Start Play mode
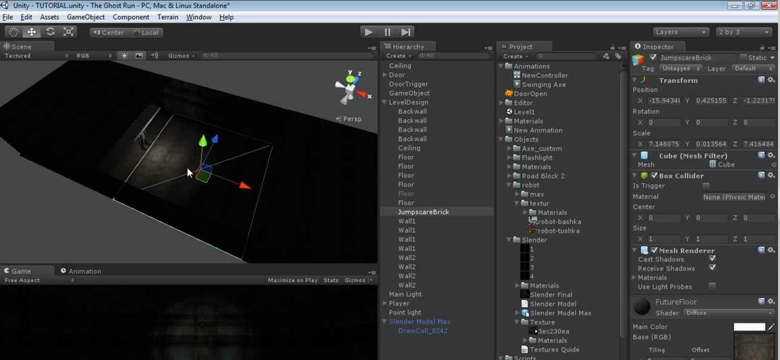This screenshot has width=780, height=360. pos(369,32)
